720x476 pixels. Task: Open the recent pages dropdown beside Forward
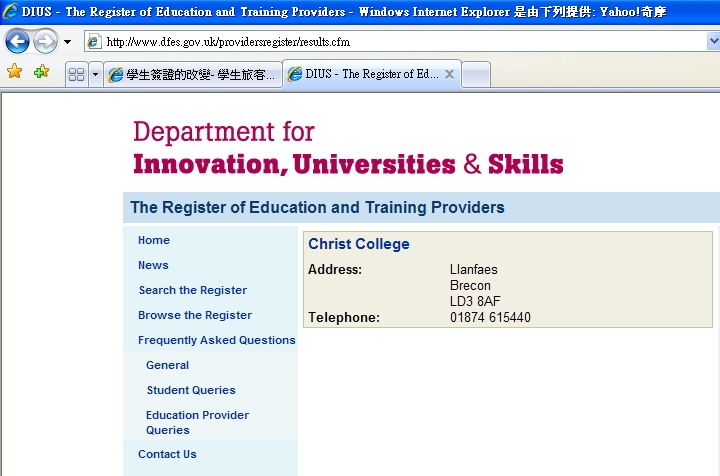click(x=68, y=42)
